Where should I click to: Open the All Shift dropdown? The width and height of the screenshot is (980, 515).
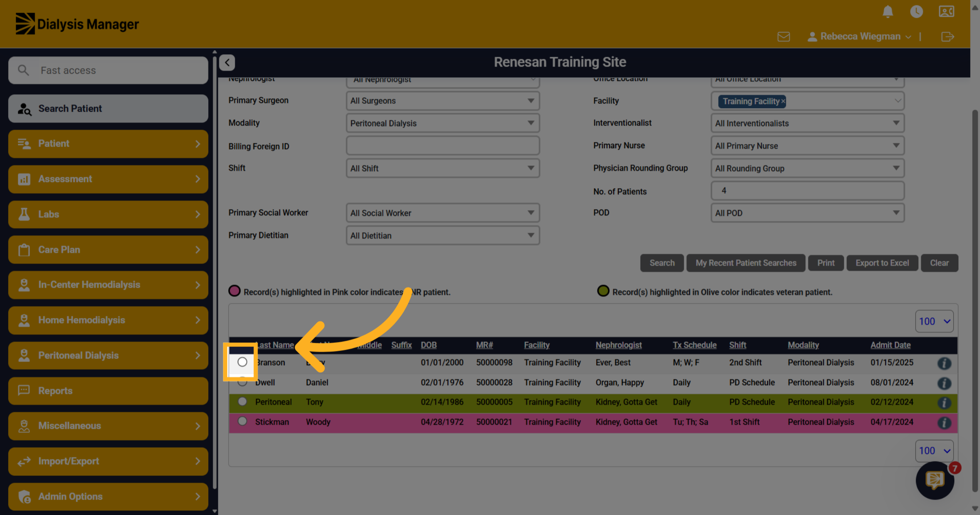[x=443, y=168]
